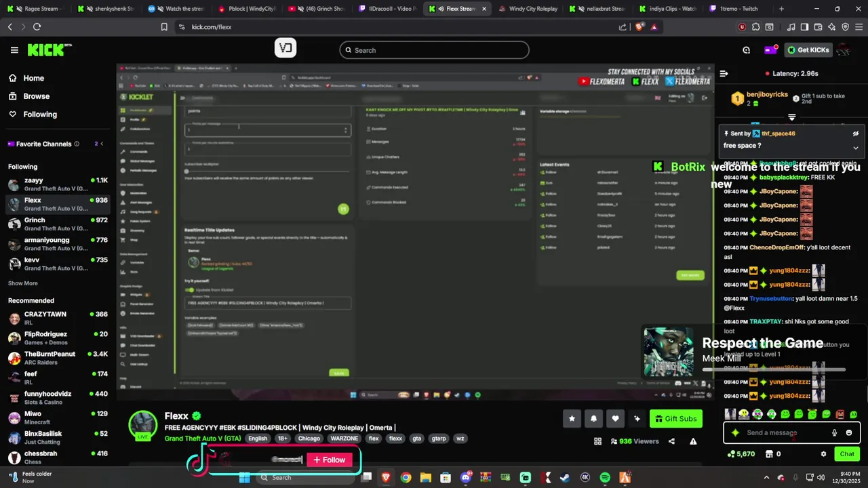Click the Brave Shields lion icon

(639, 27)
